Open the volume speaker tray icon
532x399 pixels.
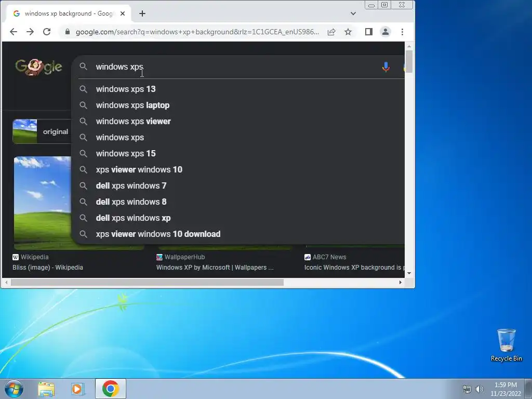480,389
